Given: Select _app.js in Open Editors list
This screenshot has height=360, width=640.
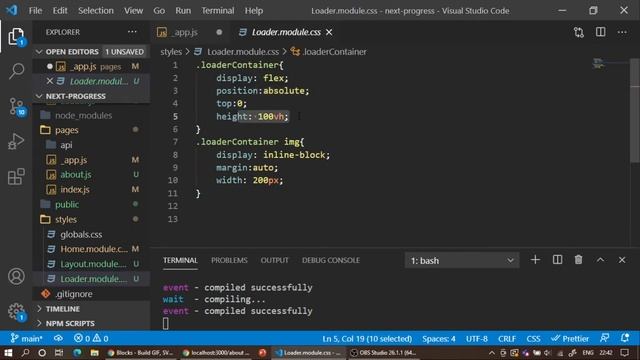Looking at the screenshot, I should (91, 67).
